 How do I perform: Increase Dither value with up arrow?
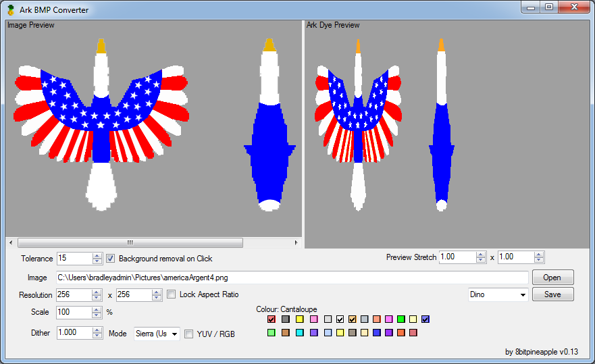click(x=97, y=330)
